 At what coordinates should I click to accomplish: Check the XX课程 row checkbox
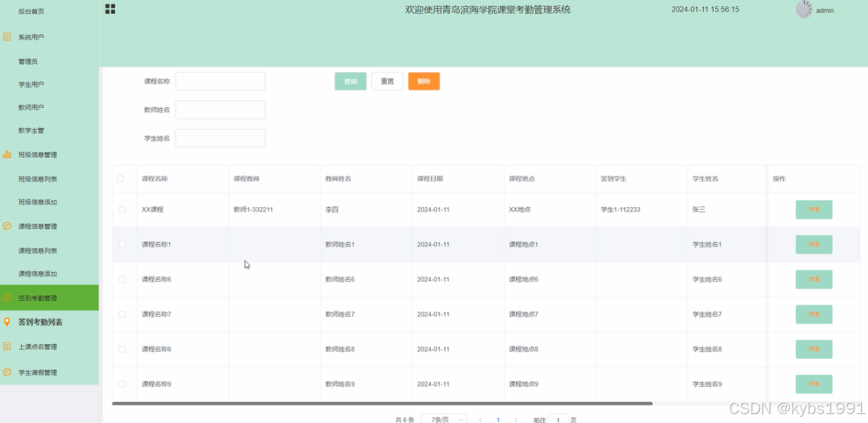(x=122, y=210)
